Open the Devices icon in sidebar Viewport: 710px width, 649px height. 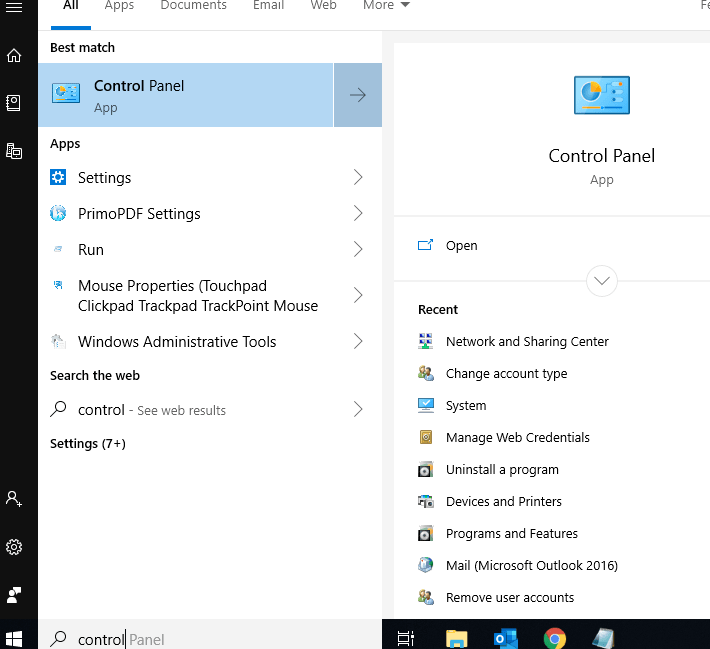14,151
